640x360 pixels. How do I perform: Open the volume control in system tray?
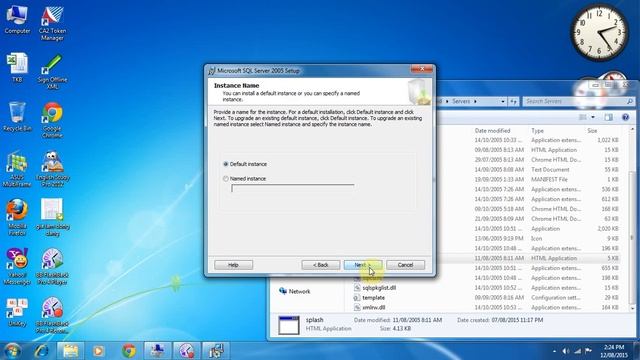coord(566,351)
